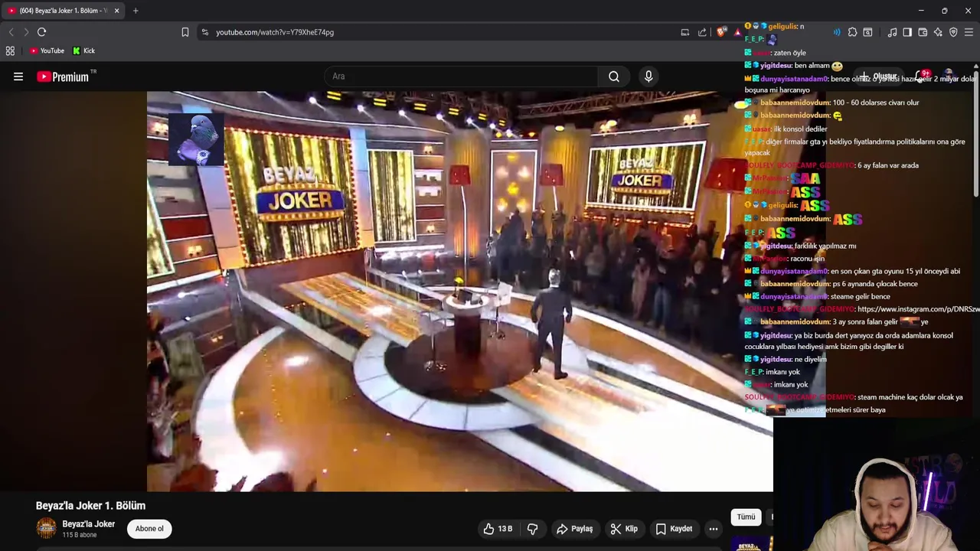This screenshot has height=551, width=980.
Task: Click the YouTube search magnifier button
Action: click(x=614, y=77)
